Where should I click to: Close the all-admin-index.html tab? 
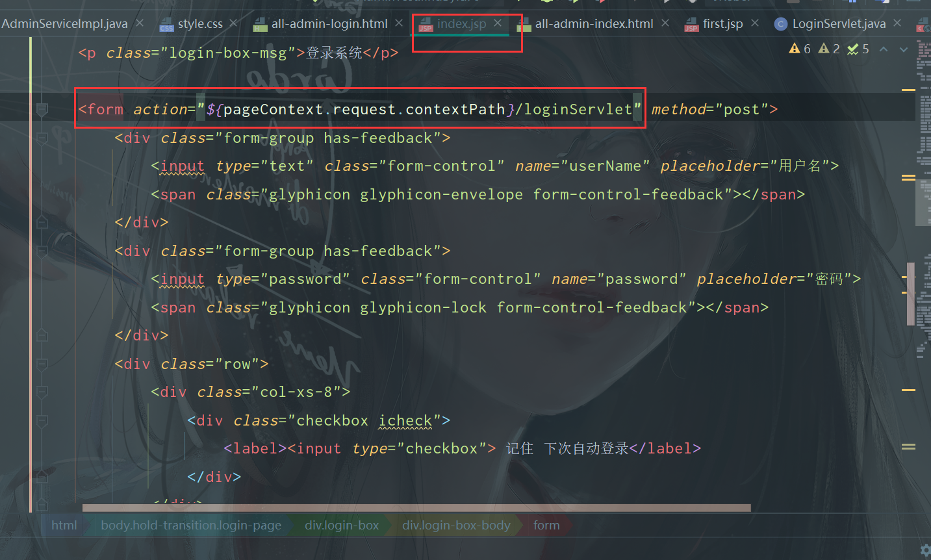point(665,23)
